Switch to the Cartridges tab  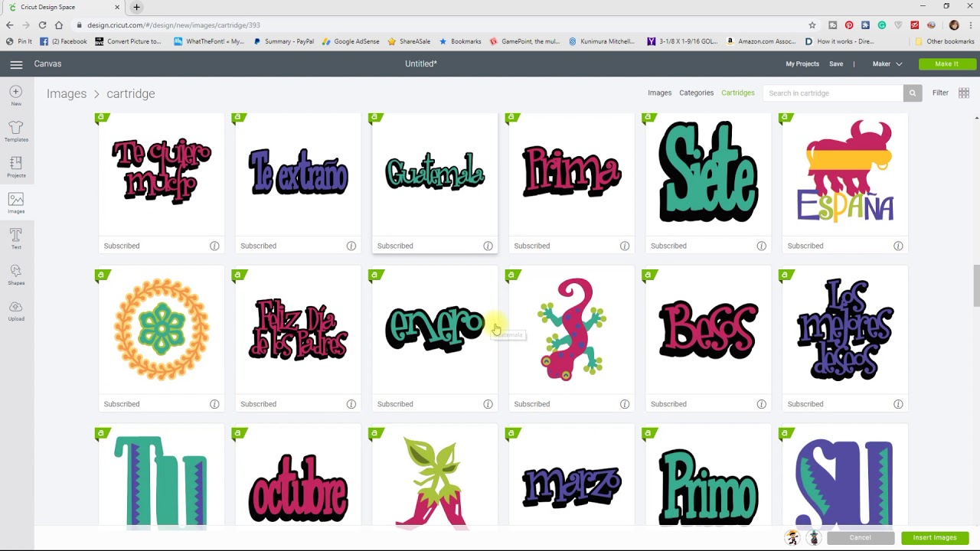coord(738,93)
